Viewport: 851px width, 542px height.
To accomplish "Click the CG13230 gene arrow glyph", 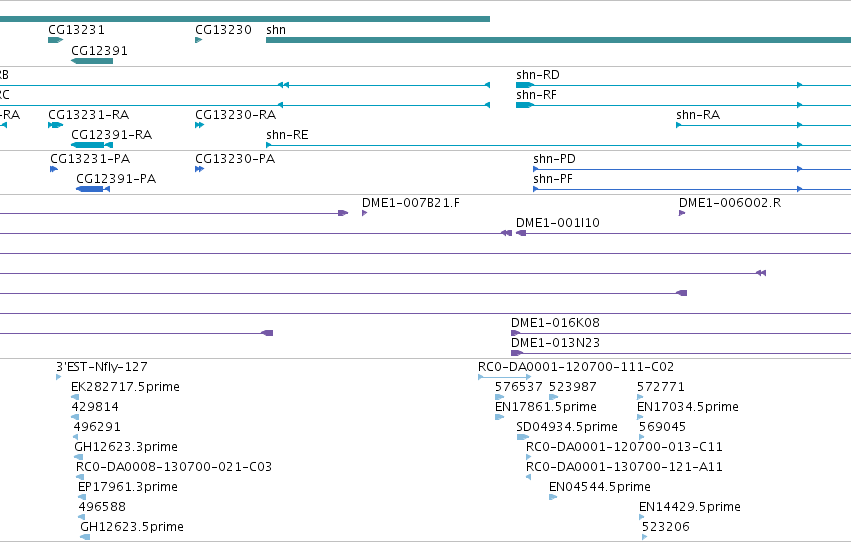I will point(199,40).
